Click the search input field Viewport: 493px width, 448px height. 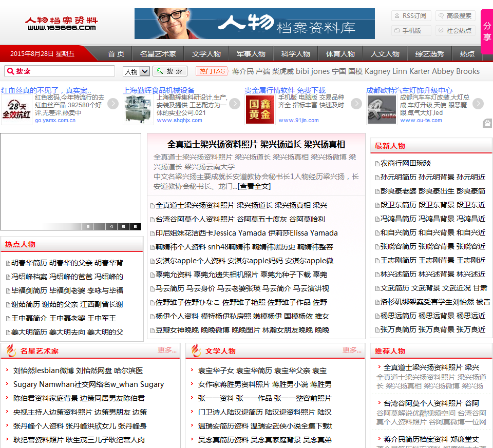click(60, 71)
